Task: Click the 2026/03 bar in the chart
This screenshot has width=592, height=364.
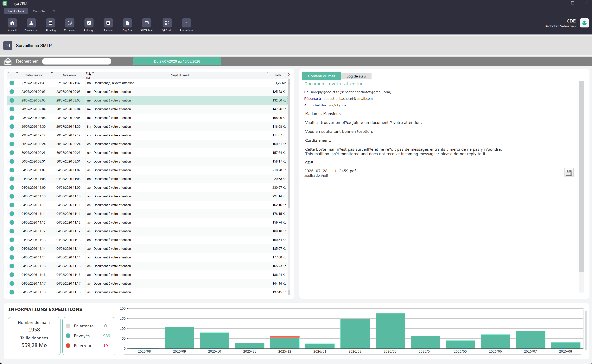Action: click(390, 331)
